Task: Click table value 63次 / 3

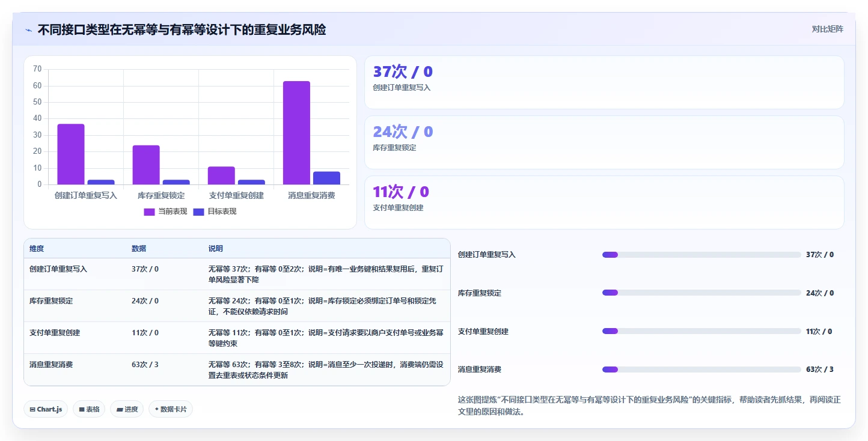Action: [145, 365]
